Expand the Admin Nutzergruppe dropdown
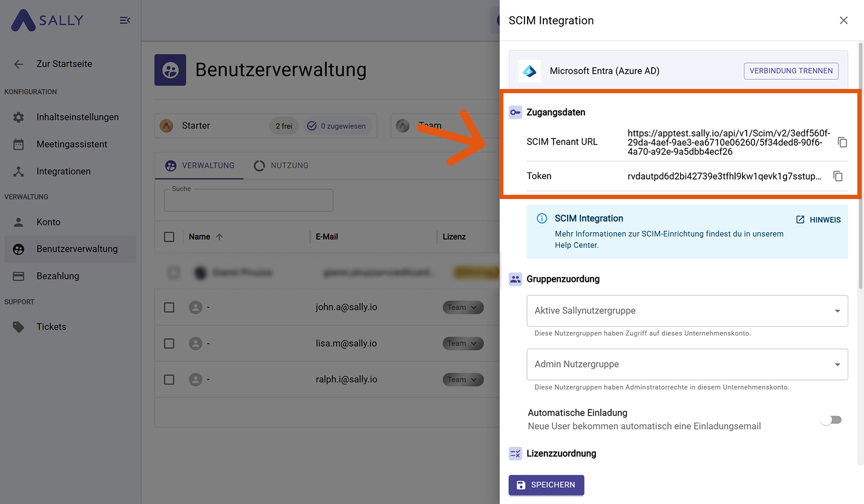Screen dimensions: 864x504 click(x=687, y=365)
